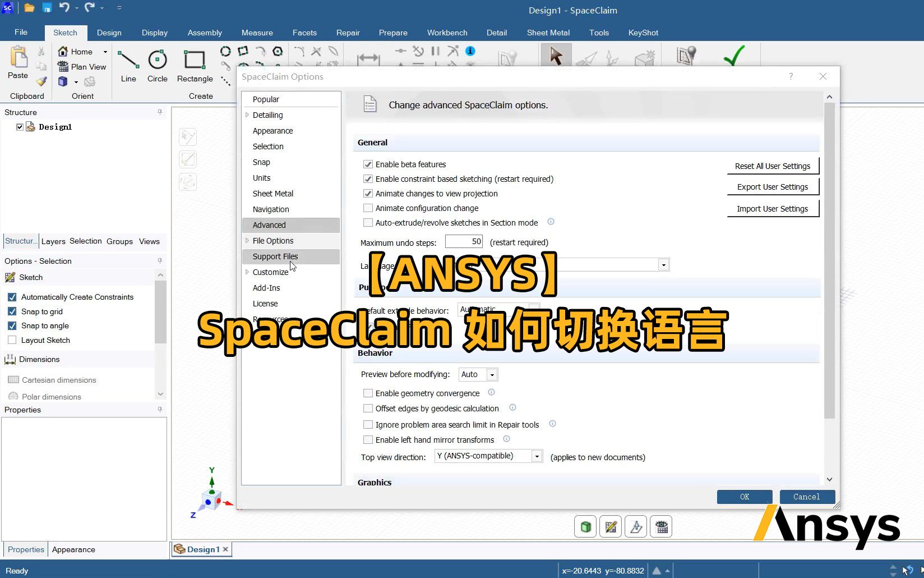Toggle Animate configuration change checkbox
The image size is (924, 578).
click(x=368, y=208)
